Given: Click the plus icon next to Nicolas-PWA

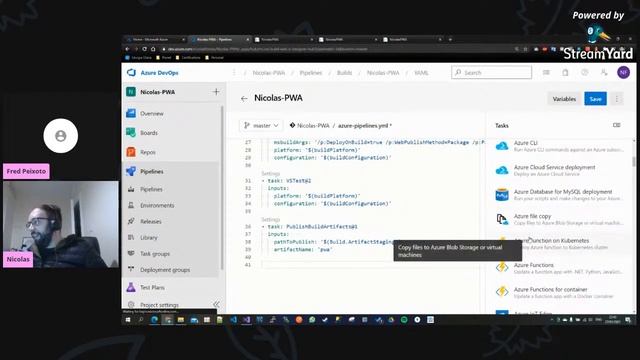Looking at the screenshot, I should tap(216, 92).
